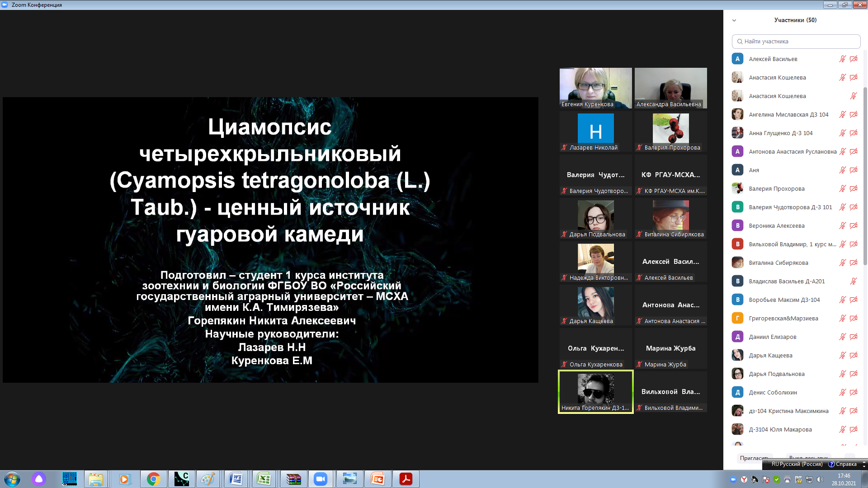
Task: Open the RU Русский language selector
Action: pyautogui.click(x=797, y=464)
